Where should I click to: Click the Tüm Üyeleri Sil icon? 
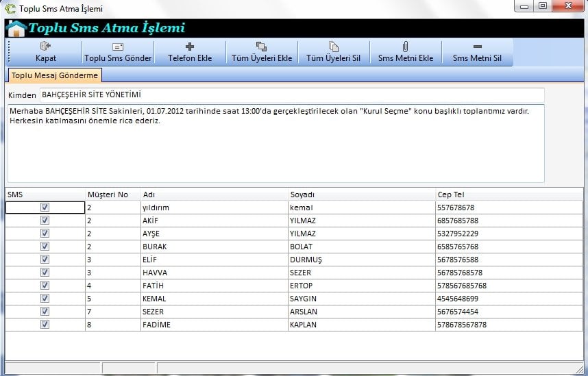(x=333, y=47)
